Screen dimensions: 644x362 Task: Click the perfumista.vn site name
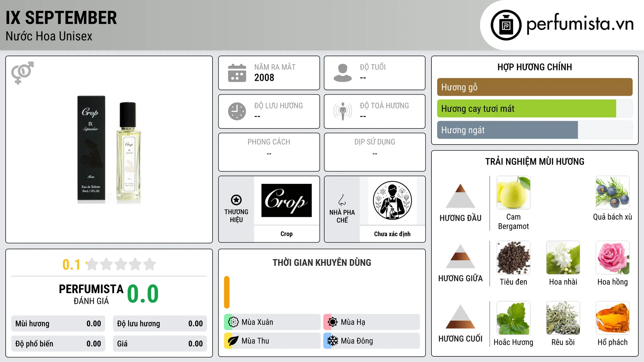(x=580, y=24)
